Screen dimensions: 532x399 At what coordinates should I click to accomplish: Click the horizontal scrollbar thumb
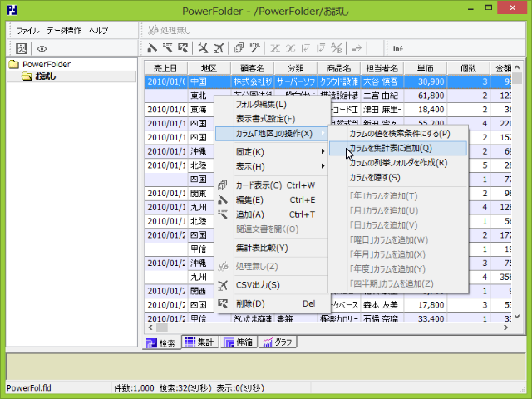162,328
